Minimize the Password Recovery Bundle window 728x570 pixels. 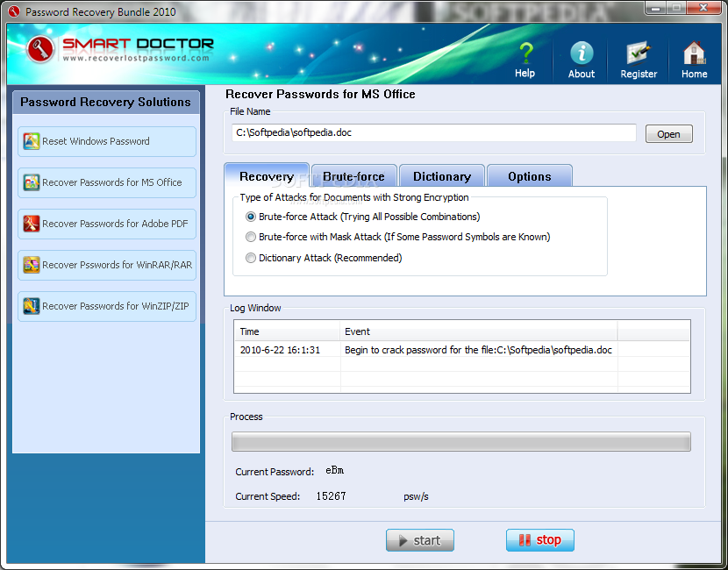[656, 8]
